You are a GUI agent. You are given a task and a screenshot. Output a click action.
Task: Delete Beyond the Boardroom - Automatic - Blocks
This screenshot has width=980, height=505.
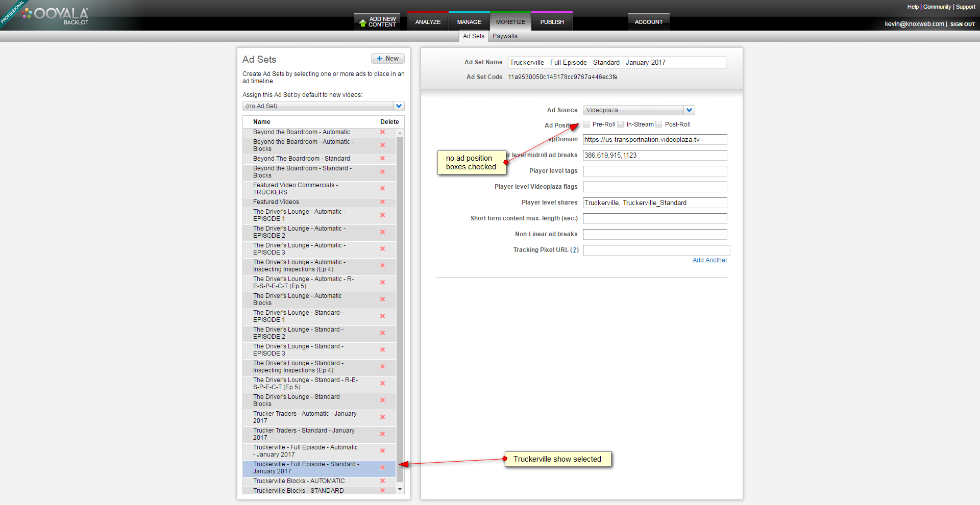pyautogui.click(x=382, y=145)
